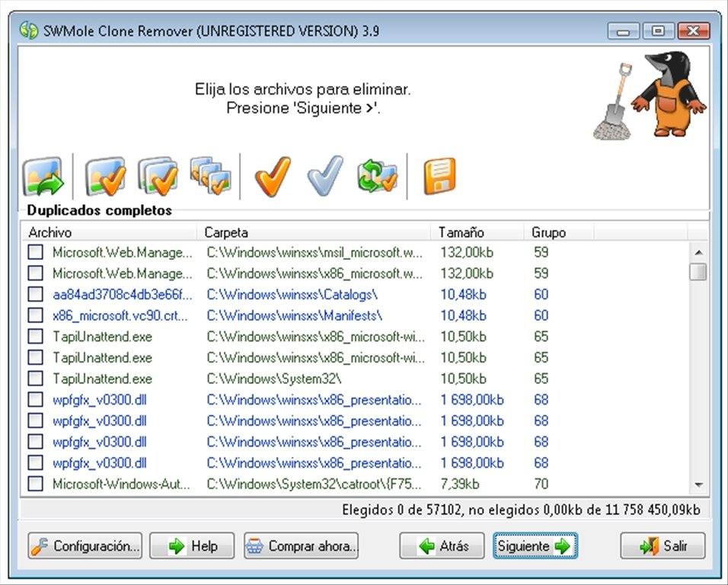Tick checkbox for aa84ad3708c4db3e66f file
Screen dimensions: 728x585
tap(35, 294)
